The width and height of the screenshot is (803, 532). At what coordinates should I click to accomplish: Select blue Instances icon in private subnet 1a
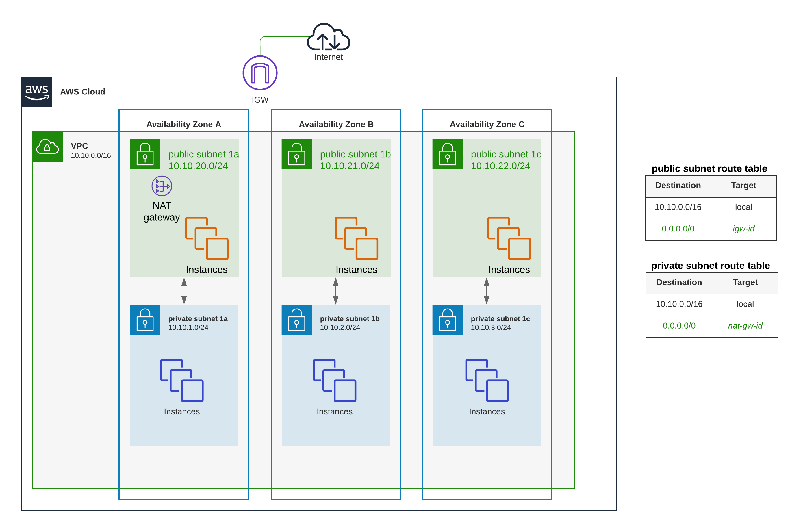click(181, 380)
